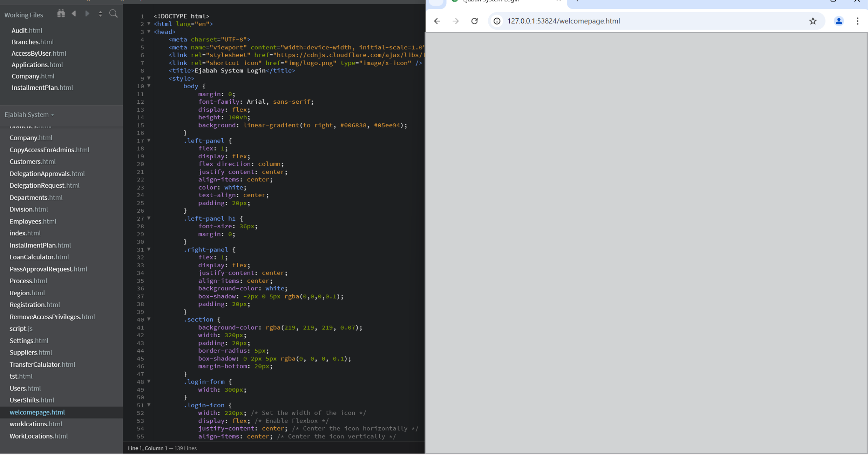Click the navigate backward arrow in sidebar
This screenshot has height=455, width=868.
coord(74,14)
